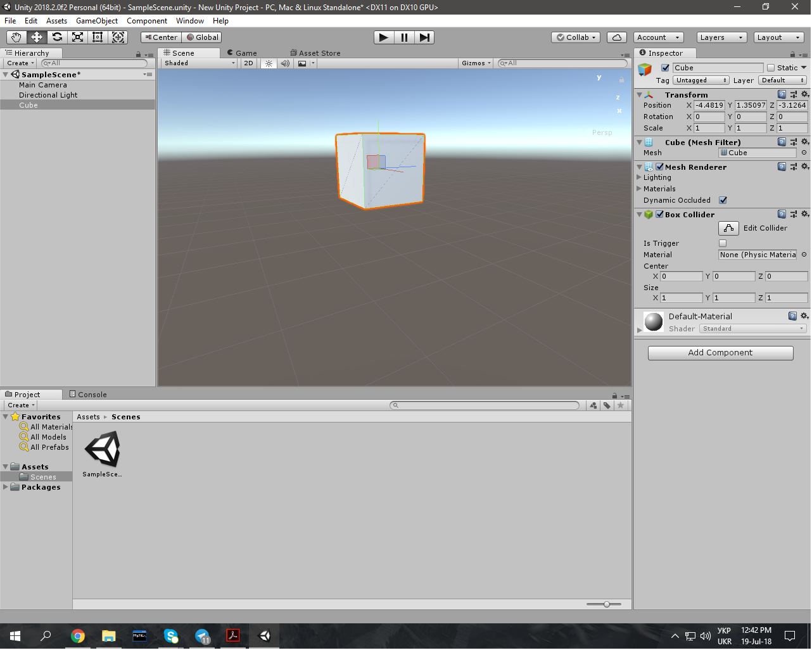Click favorite star icon in Project toolbar
The image size is (812, 655).
pyautogui.click(x=621, y=405)
